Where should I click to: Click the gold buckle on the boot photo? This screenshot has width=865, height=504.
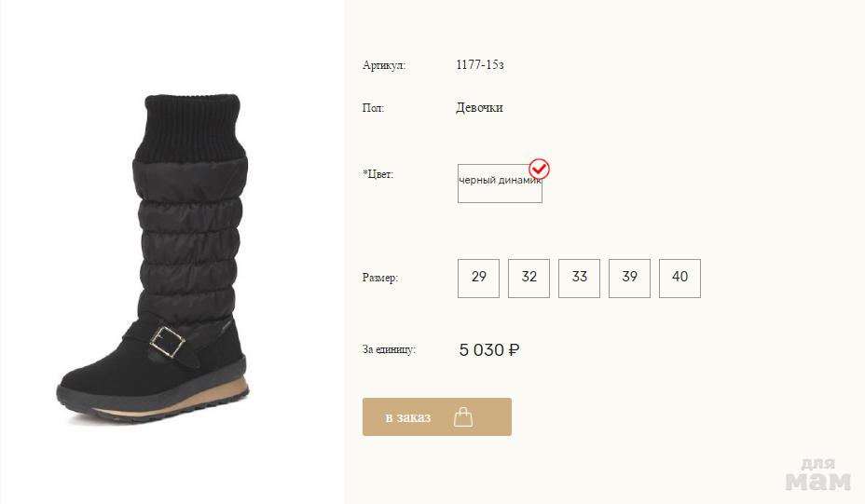pos(167,342)
